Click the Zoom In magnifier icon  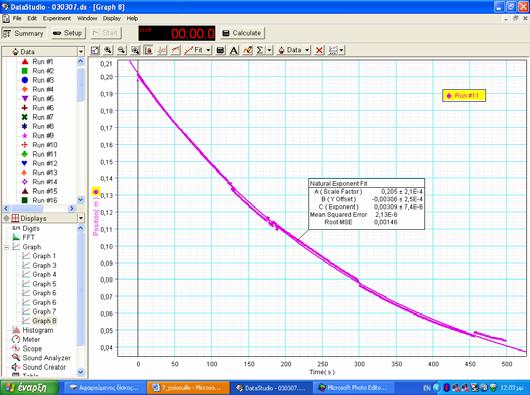[108, 50]
